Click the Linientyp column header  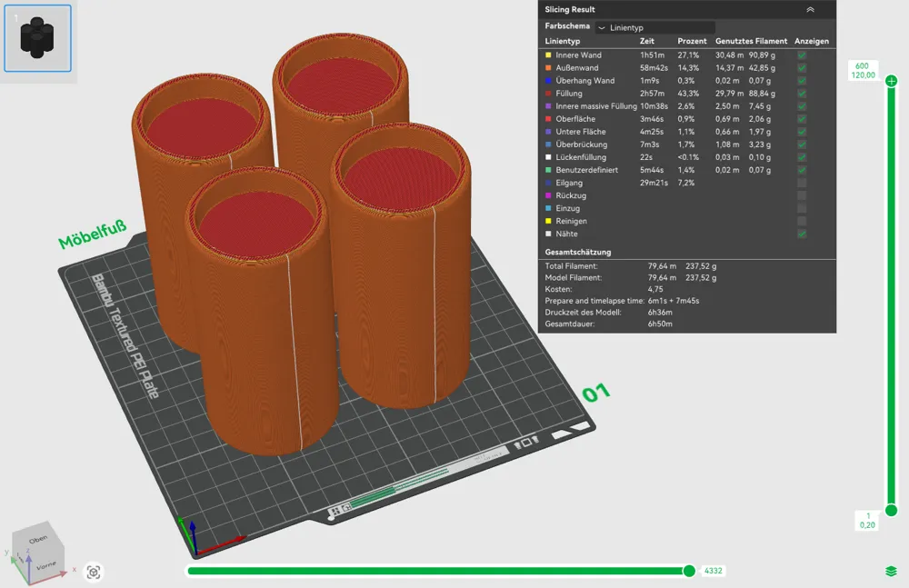pyautogui.click(x=563, y=41)
